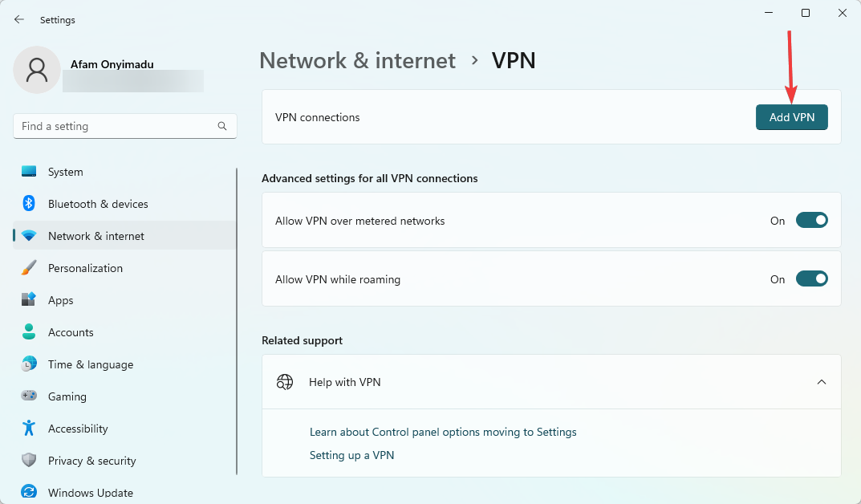Click the System monitor icon
Screen dimensions: 861x504
tap(29, 172)
